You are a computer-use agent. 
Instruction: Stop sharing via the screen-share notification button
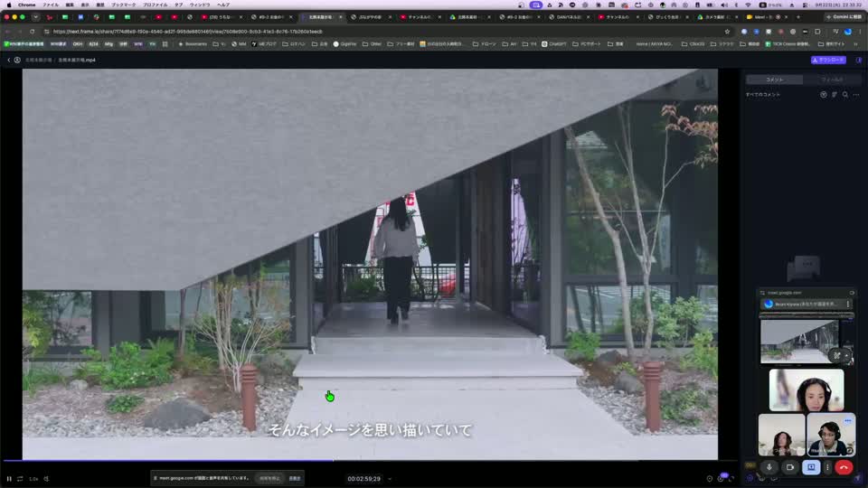point(269,478)
